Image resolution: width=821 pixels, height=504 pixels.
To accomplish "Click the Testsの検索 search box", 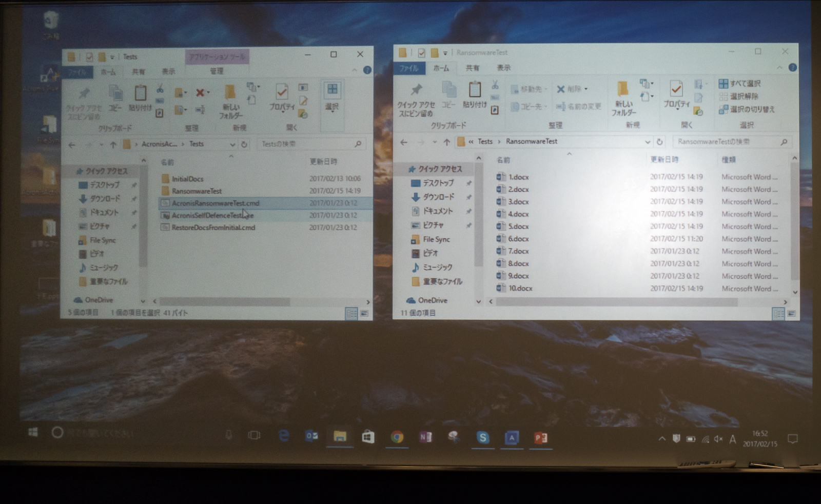I will [x=311, y=144].
